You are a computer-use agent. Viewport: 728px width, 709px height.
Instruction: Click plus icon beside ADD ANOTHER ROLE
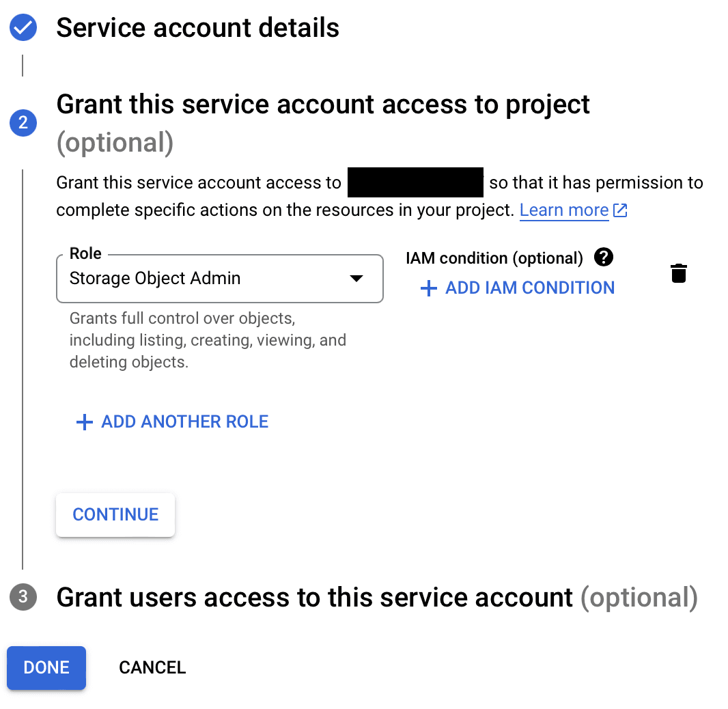pos(84,422)
